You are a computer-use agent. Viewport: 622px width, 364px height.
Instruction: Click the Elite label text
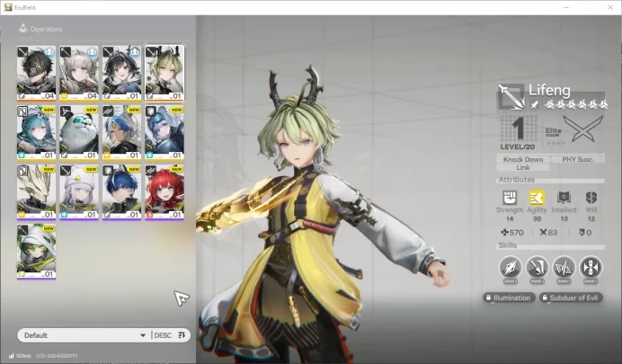click(553, 131)
